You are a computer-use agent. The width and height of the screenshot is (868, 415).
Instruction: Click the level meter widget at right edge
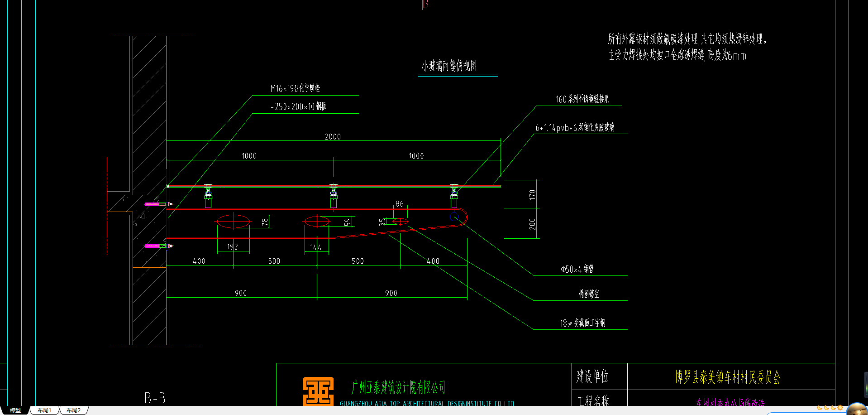click(866, 385)
